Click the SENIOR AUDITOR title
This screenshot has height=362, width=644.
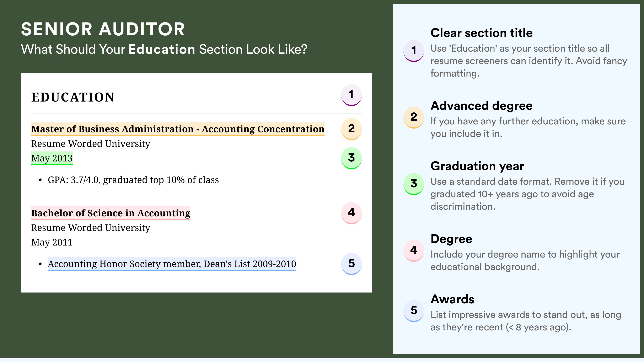103,29
